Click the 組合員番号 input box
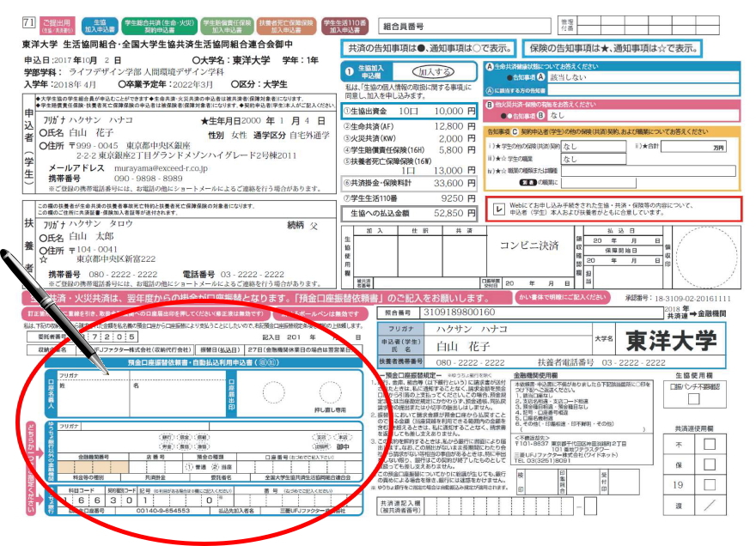756x546 pixels. point(465,27)
